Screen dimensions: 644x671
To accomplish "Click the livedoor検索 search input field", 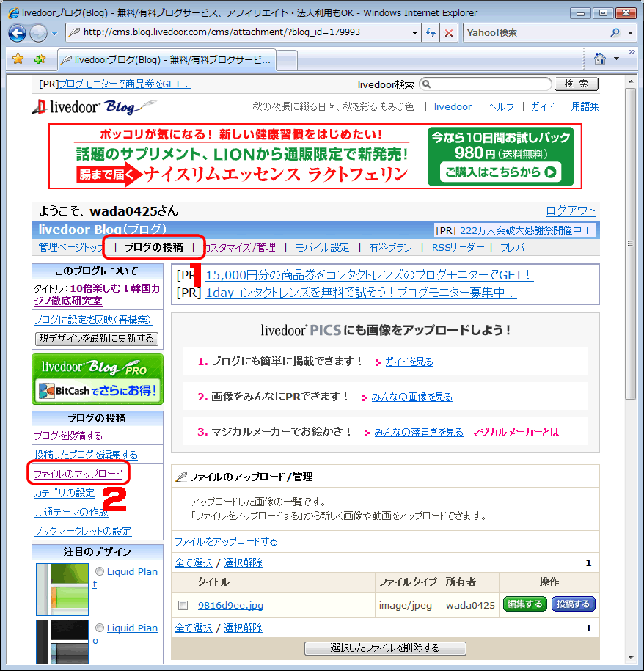I will pyautogui.click(x=485, y=84).
